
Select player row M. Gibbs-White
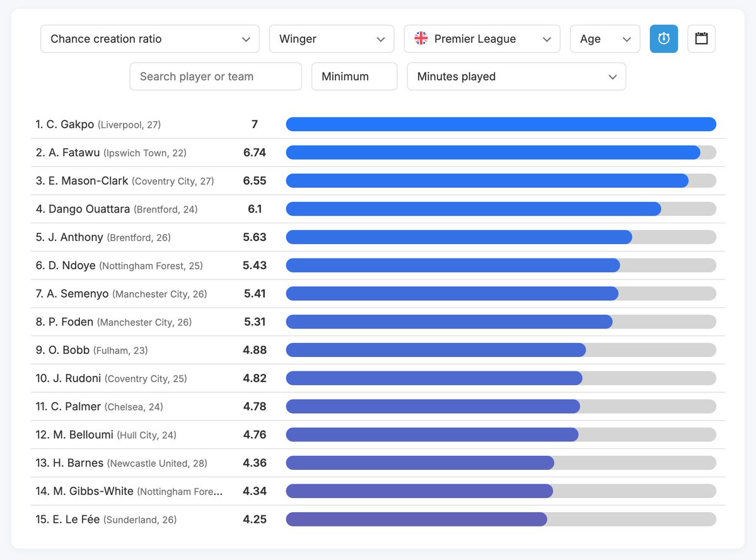click(378, 491)
